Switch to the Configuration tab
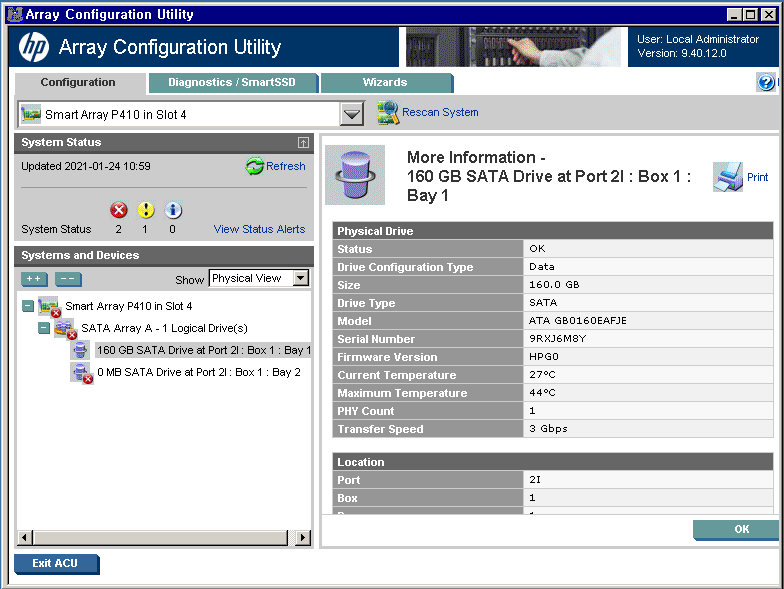 [x=78, y=82]
